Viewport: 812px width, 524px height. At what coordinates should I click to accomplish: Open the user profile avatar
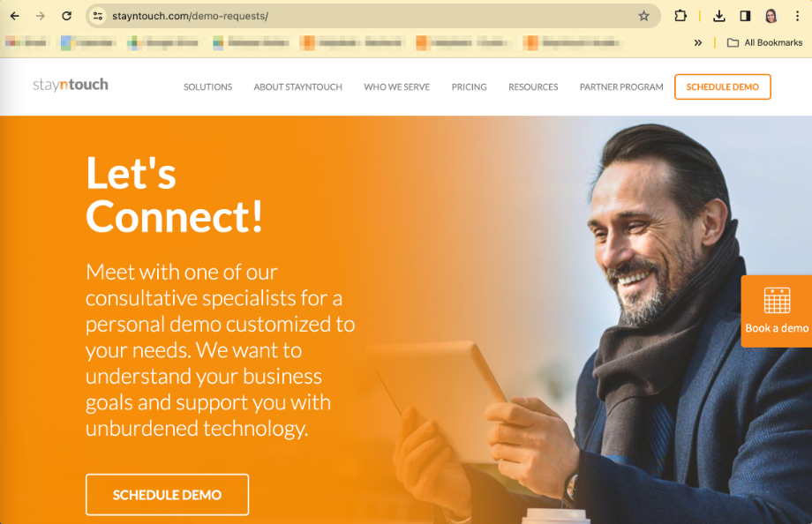[x=771, y=16]
